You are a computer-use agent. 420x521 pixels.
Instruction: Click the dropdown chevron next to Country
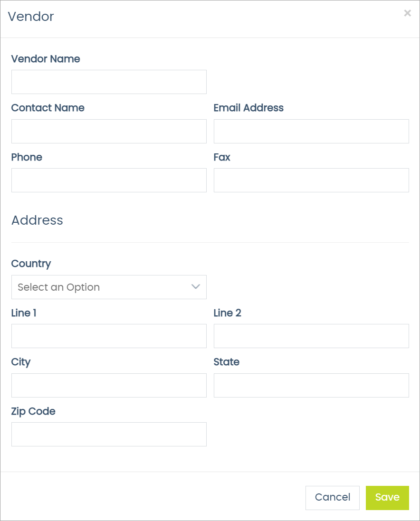[x=195, y=287]
